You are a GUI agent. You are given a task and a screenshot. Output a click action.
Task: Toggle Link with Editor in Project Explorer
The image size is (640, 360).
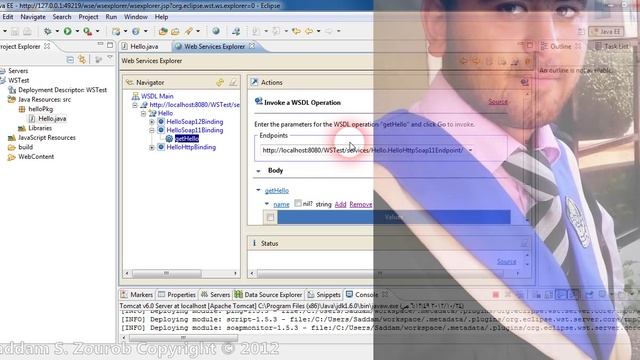pyautogui.click(x=82, y=60)
